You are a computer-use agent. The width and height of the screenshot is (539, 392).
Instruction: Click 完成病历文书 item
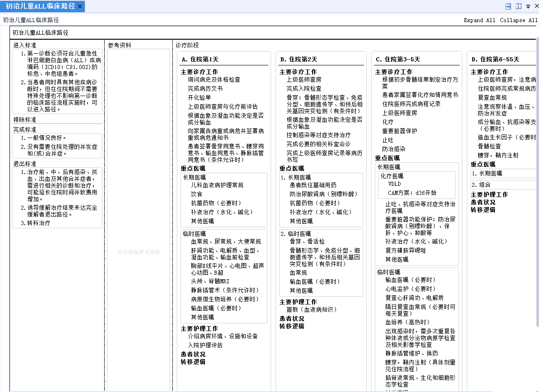[205, 88]
